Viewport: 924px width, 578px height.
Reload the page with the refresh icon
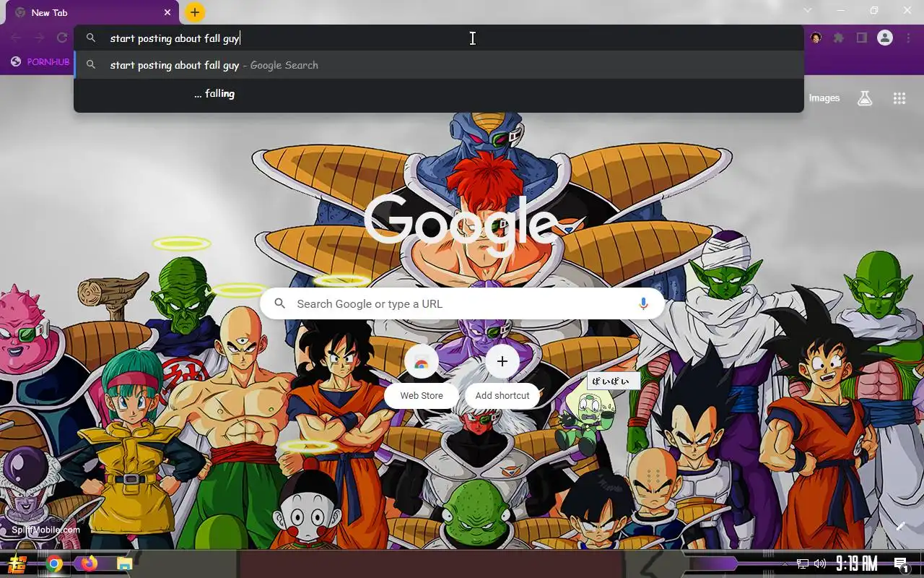click(62, 38)
